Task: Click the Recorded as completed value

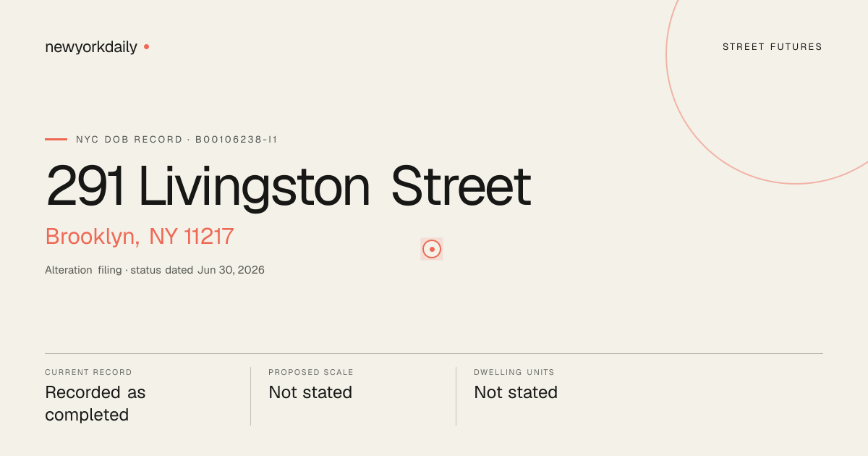Action: pyautogui.click(x=95, y=404)
